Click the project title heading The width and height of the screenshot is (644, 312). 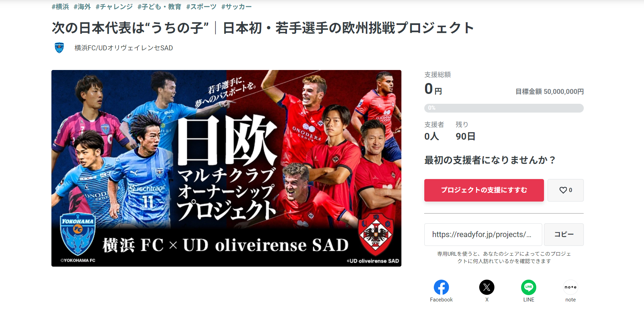pyautogui.click(x=263, y=28)
